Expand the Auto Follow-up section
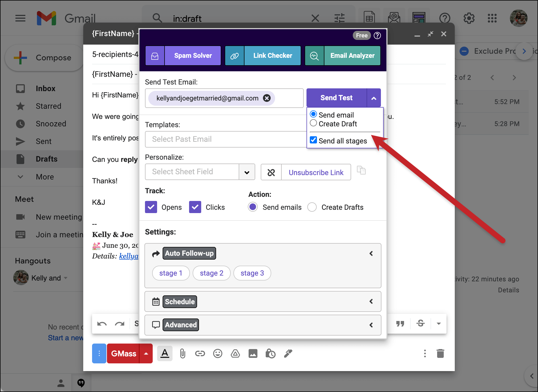This screenshot has height=392, width=538. pos(371,253)
